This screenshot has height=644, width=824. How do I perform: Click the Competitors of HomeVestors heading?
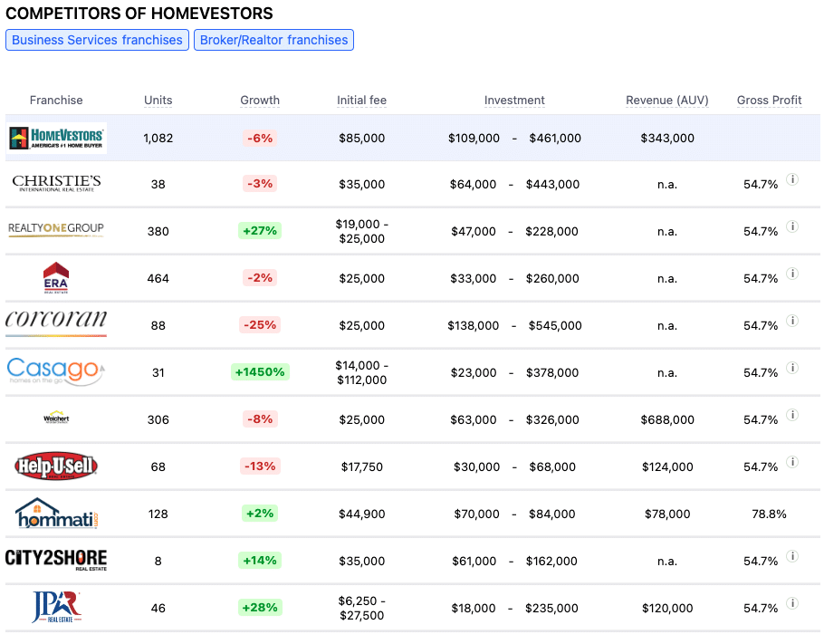139,14
